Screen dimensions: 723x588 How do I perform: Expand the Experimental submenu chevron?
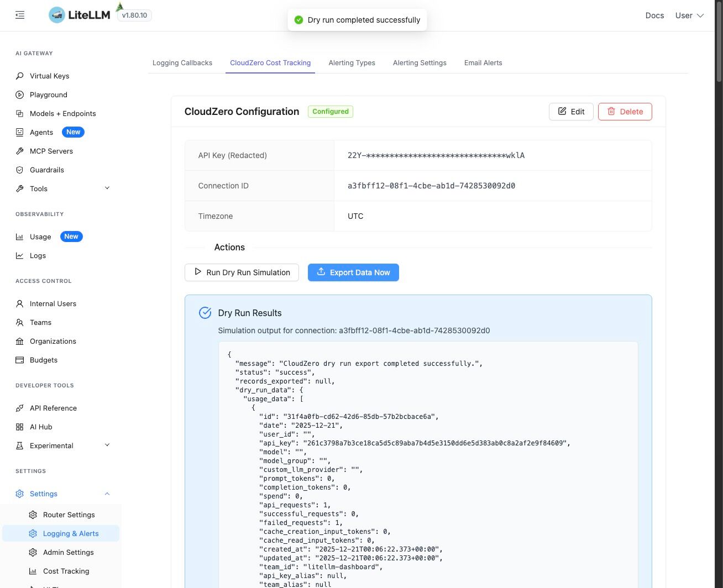107,445
